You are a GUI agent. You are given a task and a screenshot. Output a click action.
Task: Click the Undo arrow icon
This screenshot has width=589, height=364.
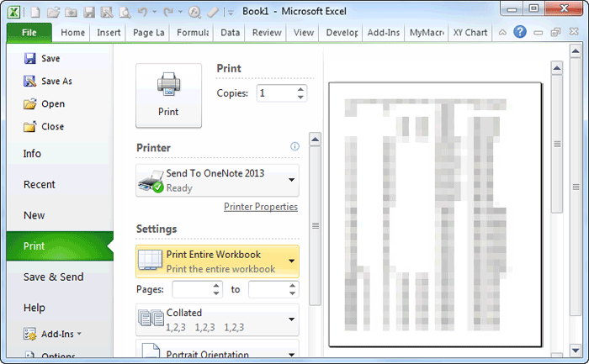pos(143,12)
